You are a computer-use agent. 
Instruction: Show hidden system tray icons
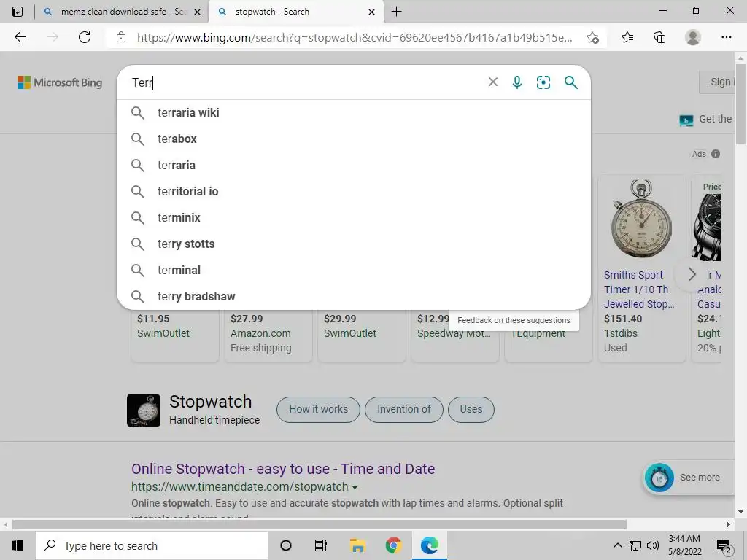[617, 545]
